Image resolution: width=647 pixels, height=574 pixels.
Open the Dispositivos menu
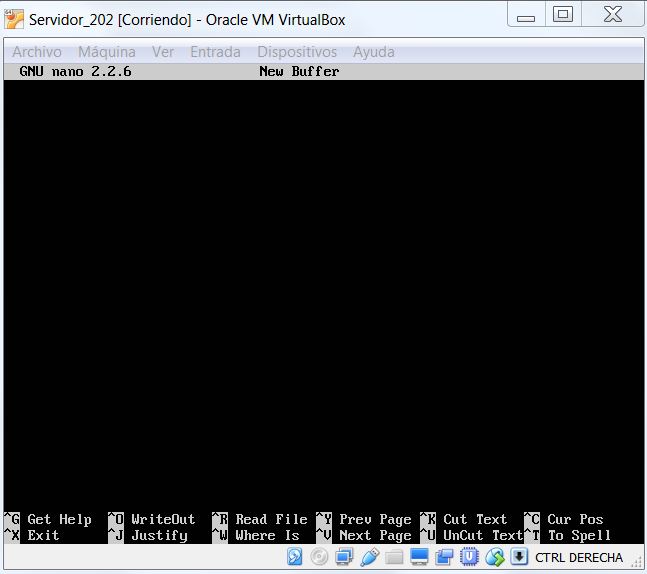tap(297, 52)
